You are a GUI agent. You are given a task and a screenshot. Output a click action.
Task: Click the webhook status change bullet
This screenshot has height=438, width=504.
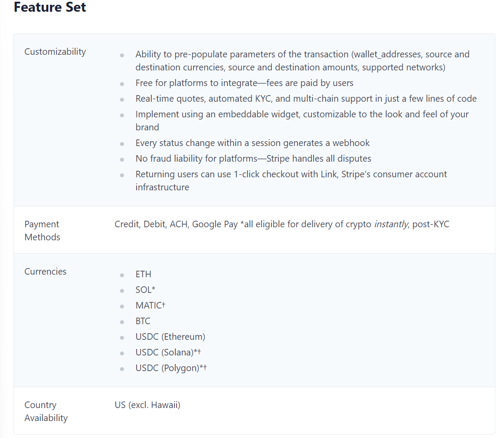252,143
